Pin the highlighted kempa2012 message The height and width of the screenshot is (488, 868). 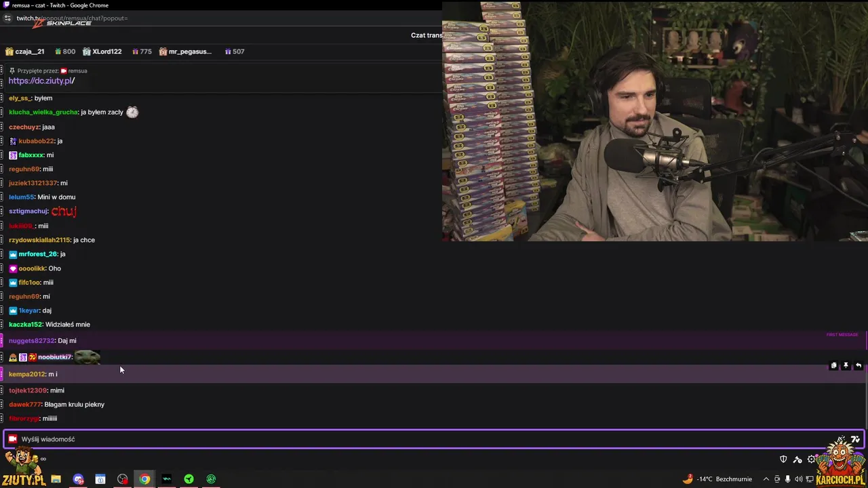(846, 365)
